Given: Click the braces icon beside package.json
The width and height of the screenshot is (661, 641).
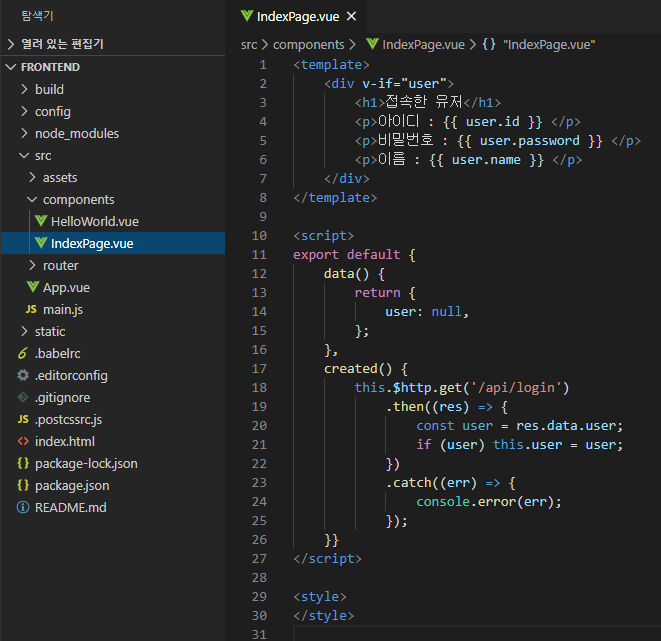Looking at the screenshot, I should click(23, 485).
